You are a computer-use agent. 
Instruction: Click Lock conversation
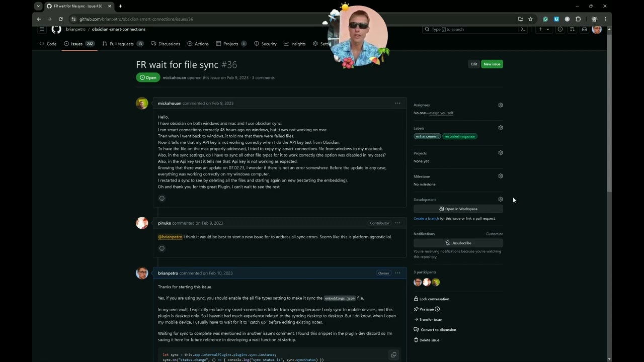(x=431, y=299)
